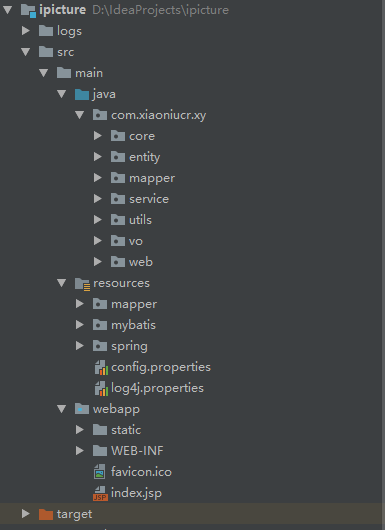Click the resources folder icon
Viewport: 385px width, 530px height.
point(82,284)
